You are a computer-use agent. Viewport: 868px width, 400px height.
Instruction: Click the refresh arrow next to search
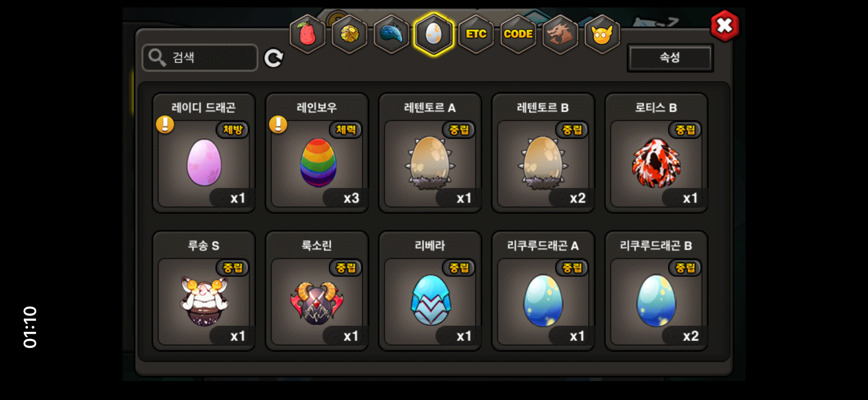click(x=274, y=58)
